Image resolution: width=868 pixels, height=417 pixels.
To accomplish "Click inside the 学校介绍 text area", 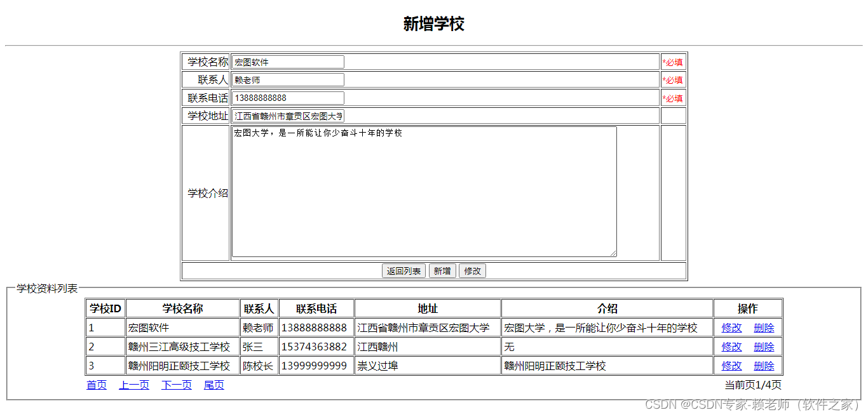I will coord(424,192).
